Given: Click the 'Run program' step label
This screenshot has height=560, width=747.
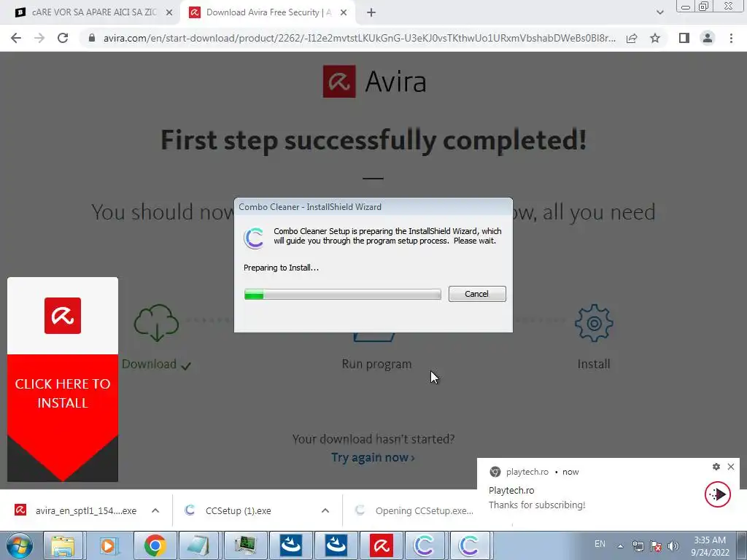Looking at the screenshot, I should 376,364.
